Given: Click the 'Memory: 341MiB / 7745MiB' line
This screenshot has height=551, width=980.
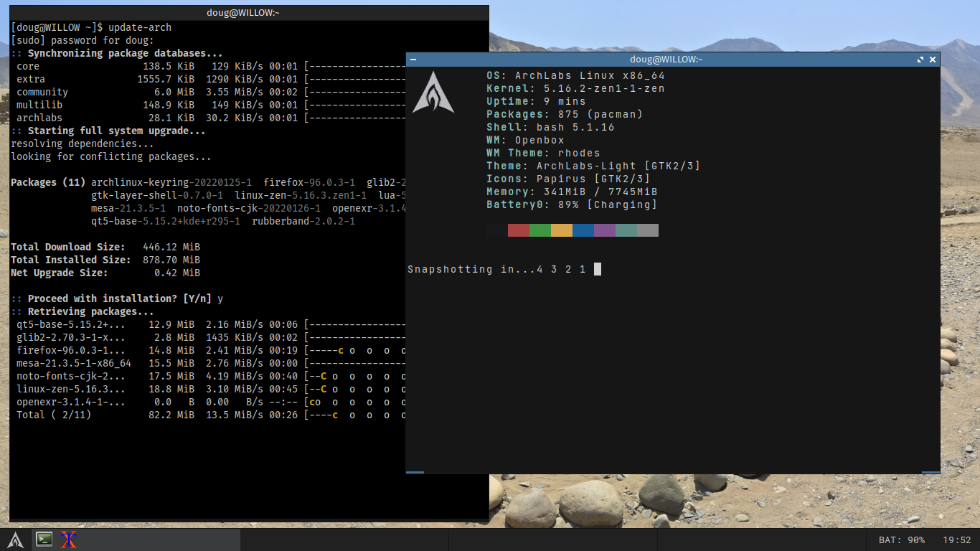Looking at the screenshot, I should pyautogui.click(x=573, y=192).
